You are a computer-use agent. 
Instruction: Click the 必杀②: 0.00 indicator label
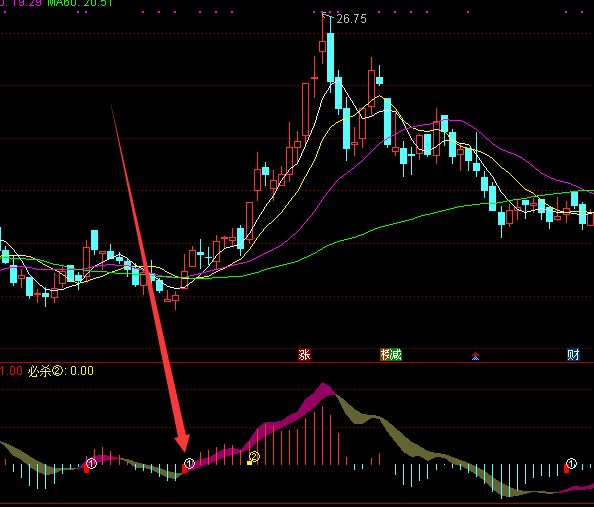pos(61,371)
